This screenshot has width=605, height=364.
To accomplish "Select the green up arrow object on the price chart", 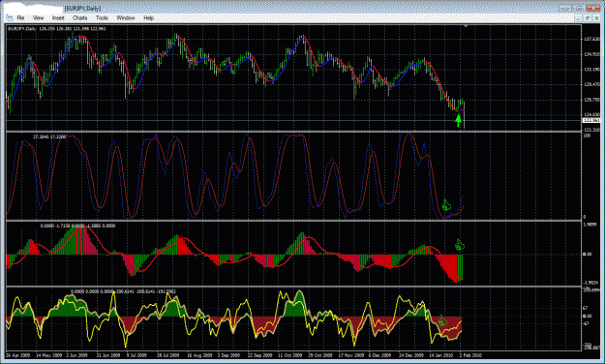I will [458, 121].
